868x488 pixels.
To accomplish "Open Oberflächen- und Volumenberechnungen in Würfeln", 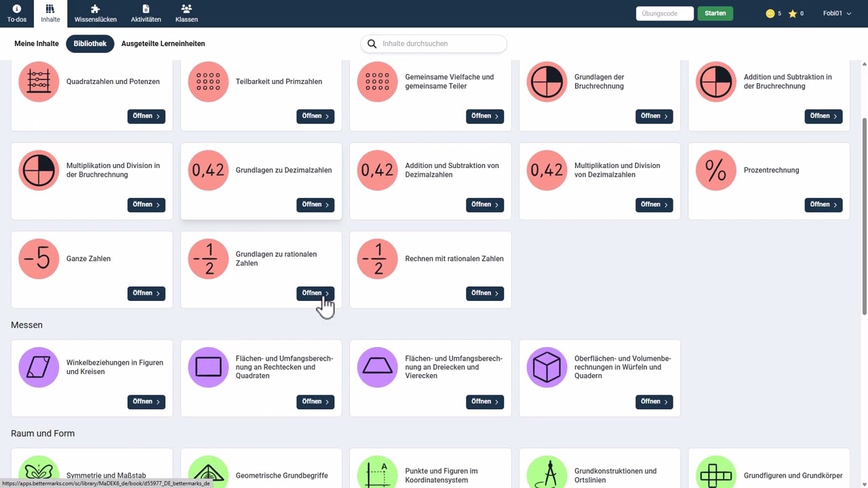I will pos(654,402).
